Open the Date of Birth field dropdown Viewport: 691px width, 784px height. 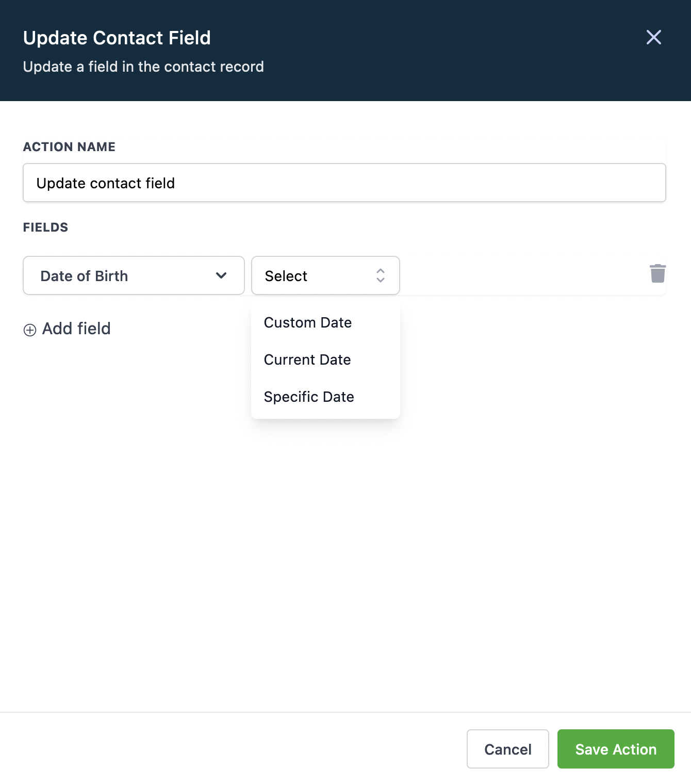[x=134, y=275]
